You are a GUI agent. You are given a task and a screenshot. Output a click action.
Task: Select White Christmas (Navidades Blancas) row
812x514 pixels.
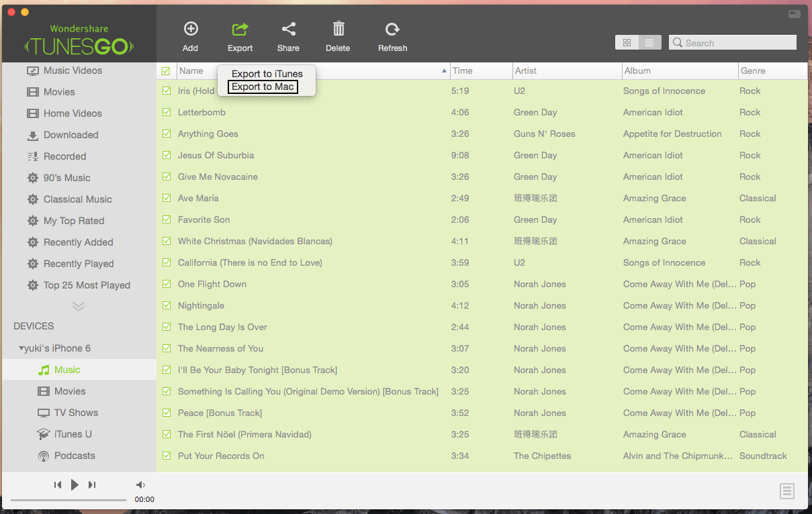[482, 241]
